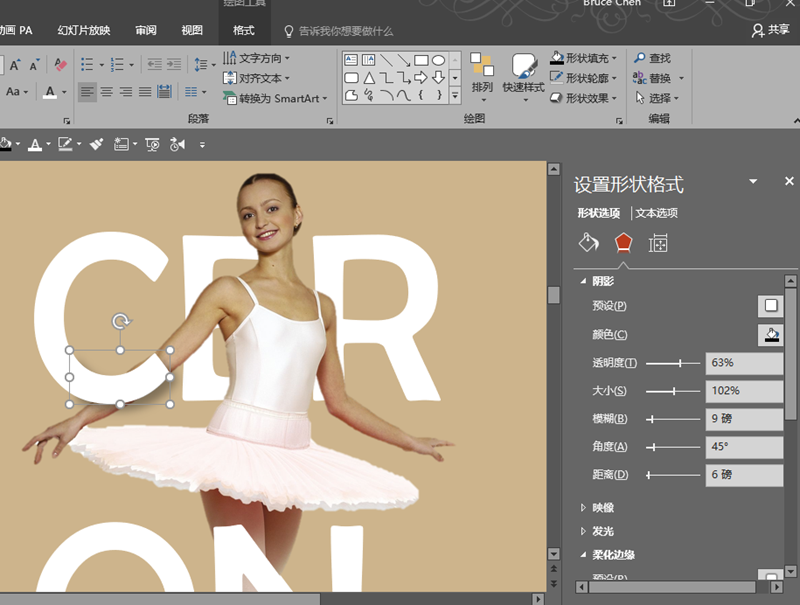Choose the isosceles triangle shape

tap(369, 78)
